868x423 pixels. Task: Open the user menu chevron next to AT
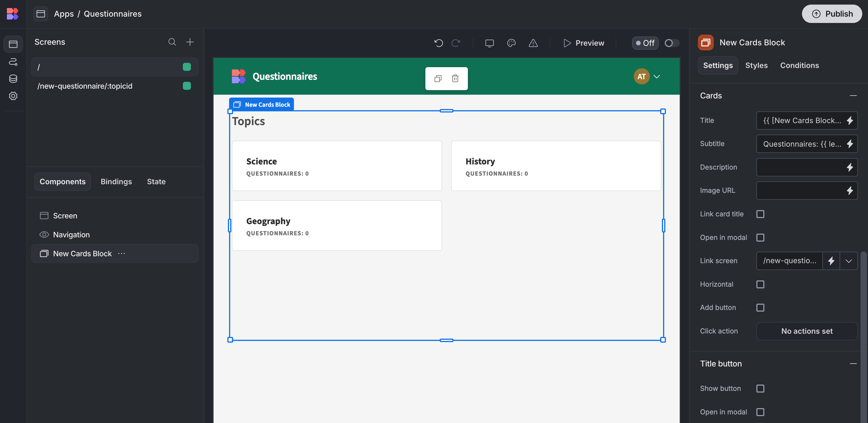pos(656,76)
